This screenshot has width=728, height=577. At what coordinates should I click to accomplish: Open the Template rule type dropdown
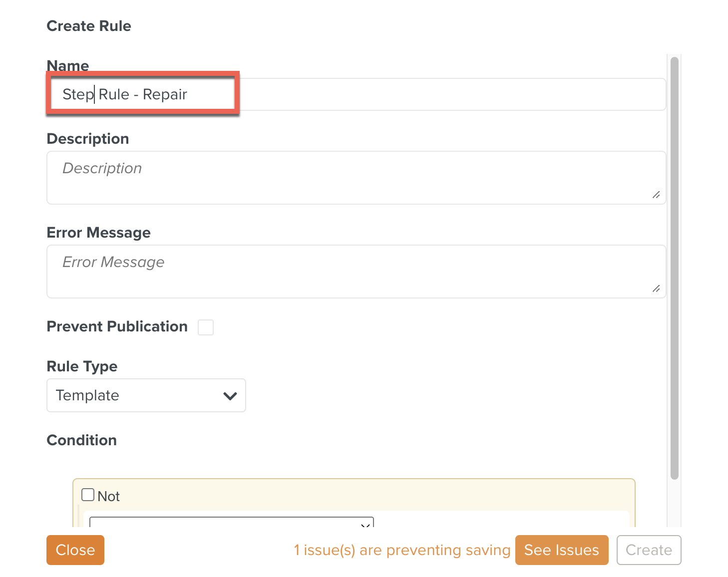click(146, 395)
